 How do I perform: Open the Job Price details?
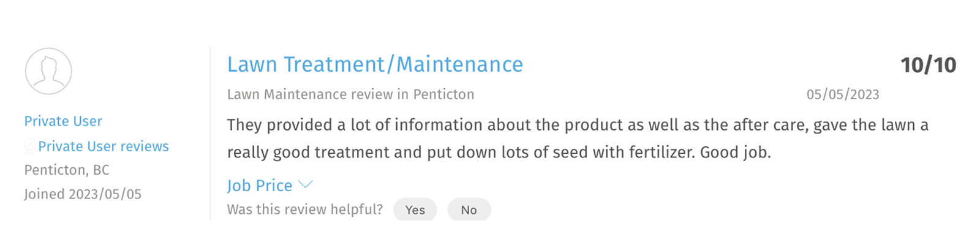(x=260, y=185)
